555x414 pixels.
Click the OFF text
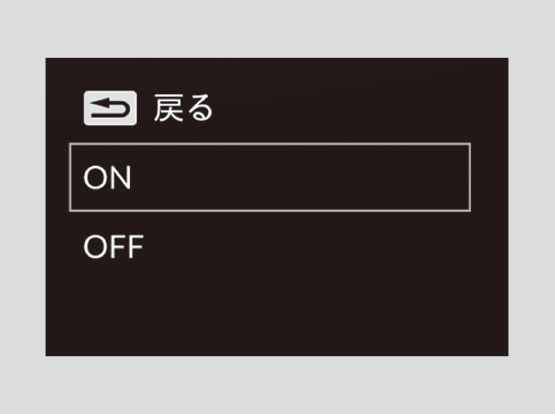114,246
